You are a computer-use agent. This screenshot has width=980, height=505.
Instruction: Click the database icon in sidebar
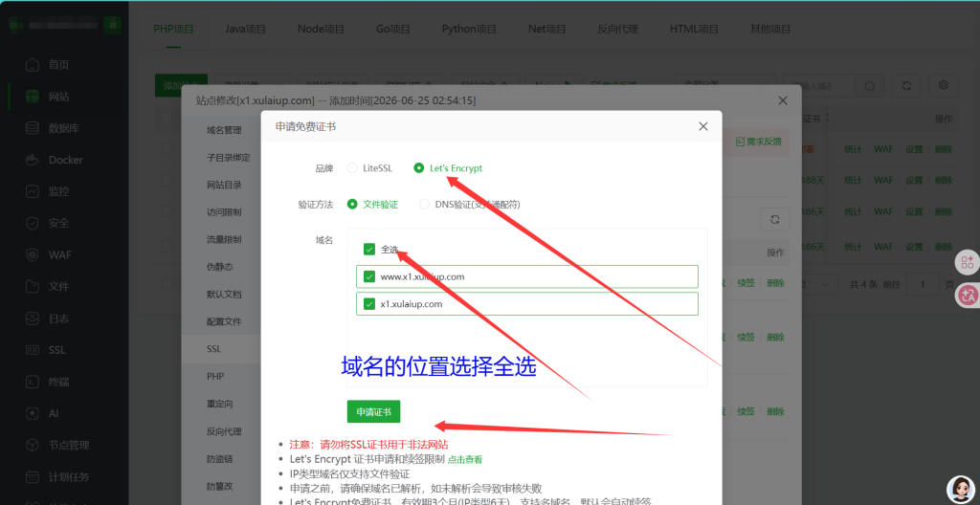[x=33, y=128]
